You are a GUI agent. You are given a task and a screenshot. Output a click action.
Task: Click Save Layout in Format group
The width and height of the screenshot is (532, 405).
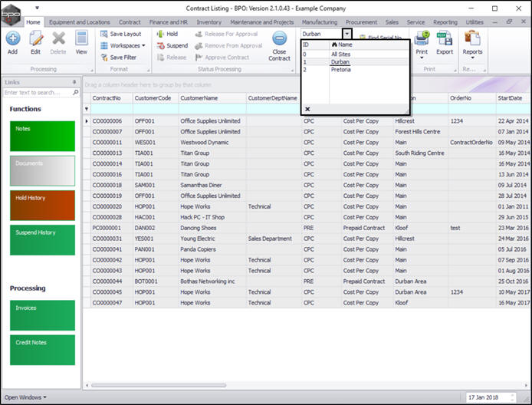click(121, 34)
